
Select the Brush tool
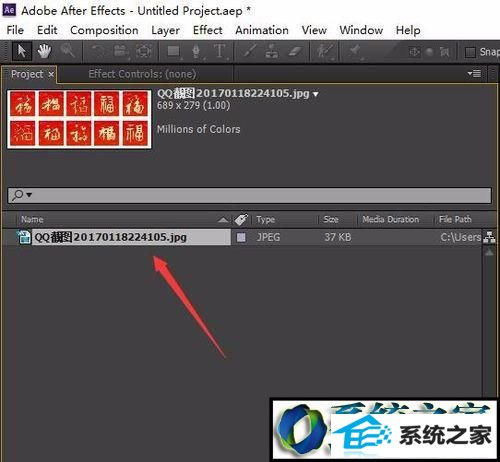(250, 52)
